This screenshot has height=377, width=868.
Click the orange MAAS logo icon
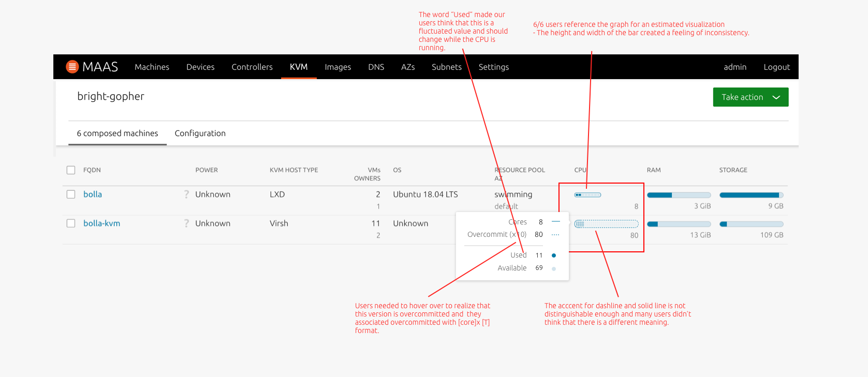point(72,67)
